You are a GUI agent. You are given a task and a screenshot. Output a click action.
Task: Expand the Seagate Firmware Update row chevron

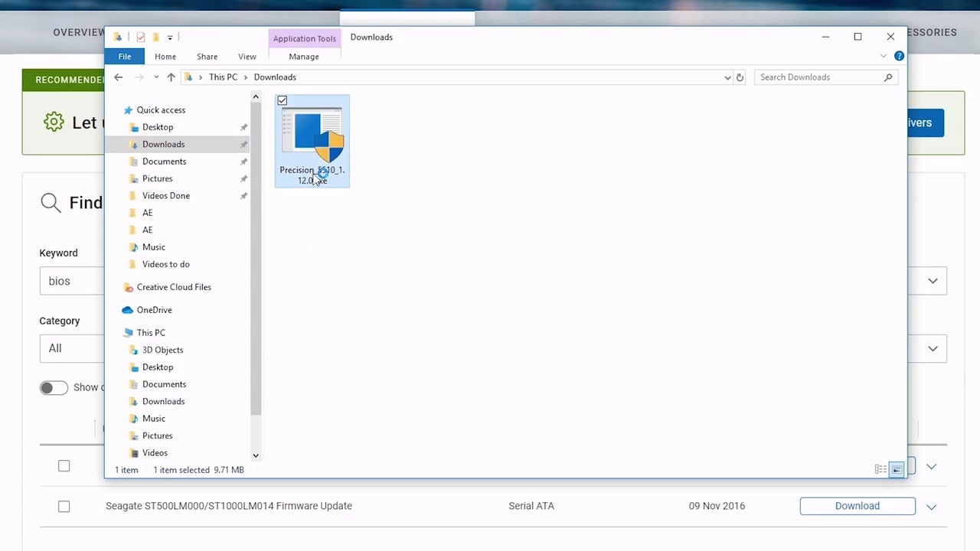[932, 507]
